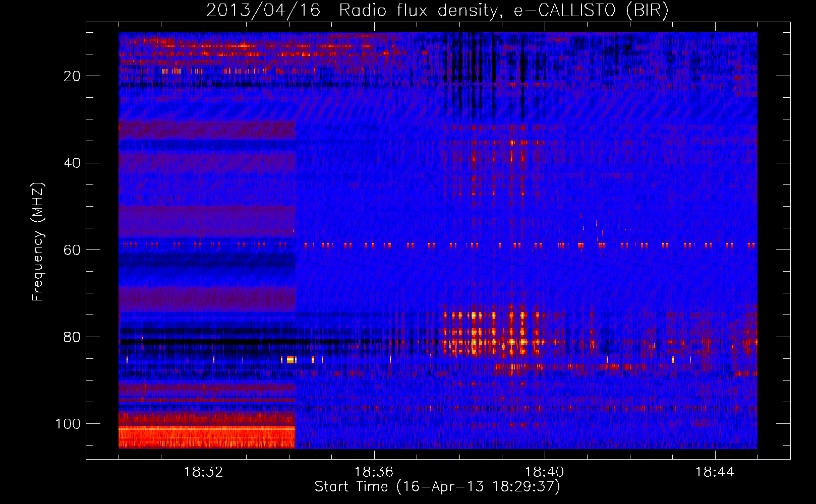This screenshot has height=504, width=816.
Task: Click the Start Time axis label below the plot
Action: [x=437, y=487]
